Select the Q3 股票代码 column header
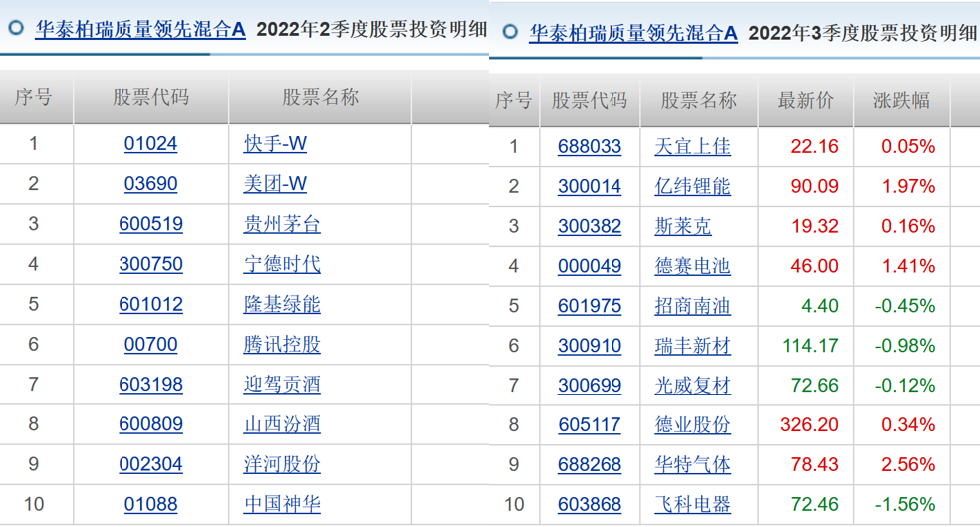Viewport: 980px width, 527px height. pos(590,100)
